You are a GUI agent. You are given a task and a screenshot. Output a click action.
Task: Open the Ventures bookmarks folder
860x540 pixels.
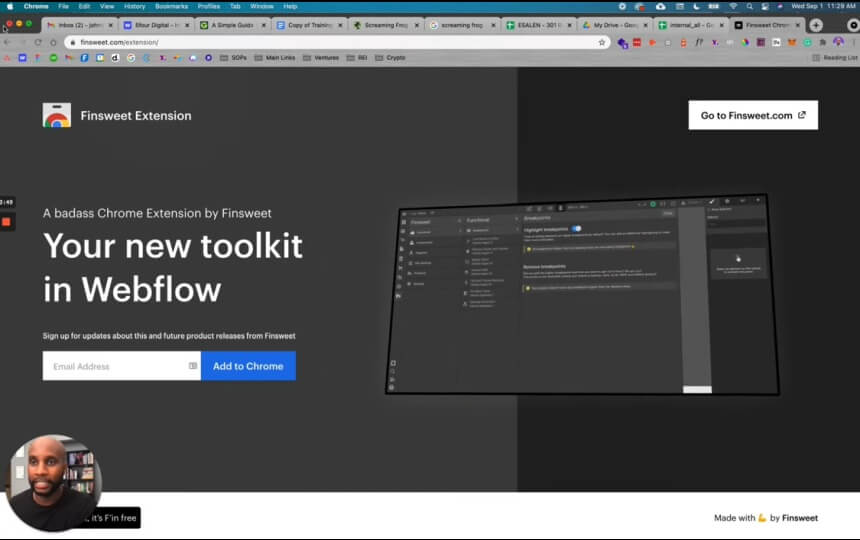(321, 58)
